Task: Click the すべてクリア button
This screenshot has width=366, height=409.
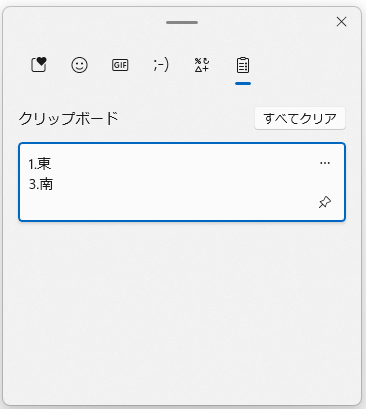Action: click(300, 118)
